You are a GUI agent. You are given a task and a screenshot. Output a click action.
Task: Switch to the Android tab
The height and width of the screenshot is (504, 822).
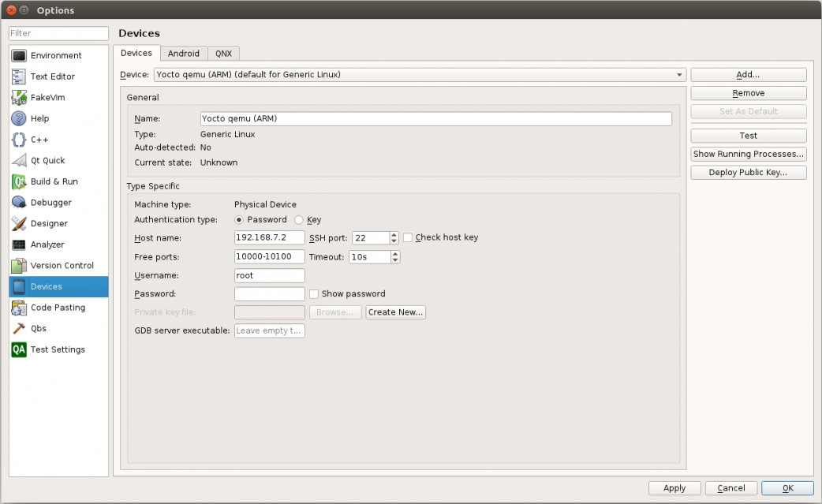tap(184, 54)
